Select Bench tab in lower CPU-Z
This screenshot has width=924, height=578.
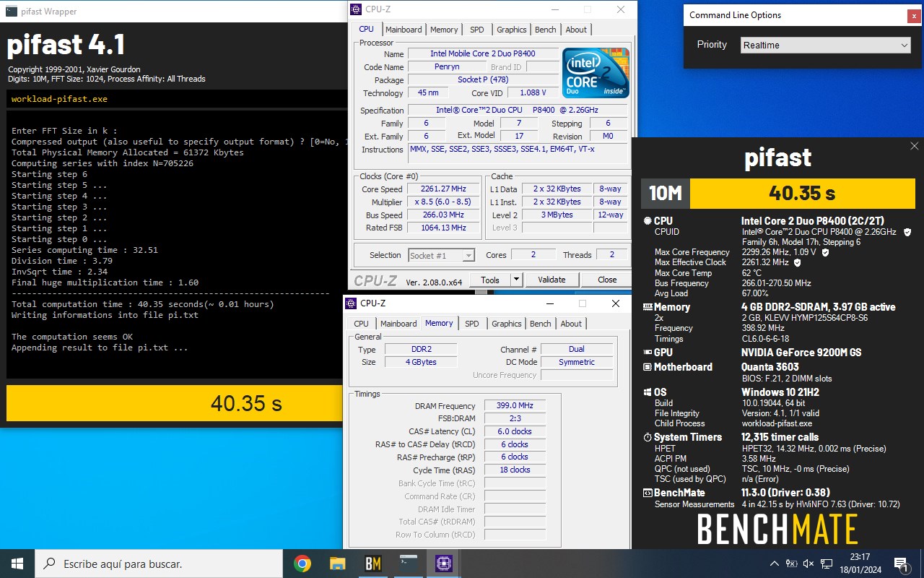pos(541,324)
